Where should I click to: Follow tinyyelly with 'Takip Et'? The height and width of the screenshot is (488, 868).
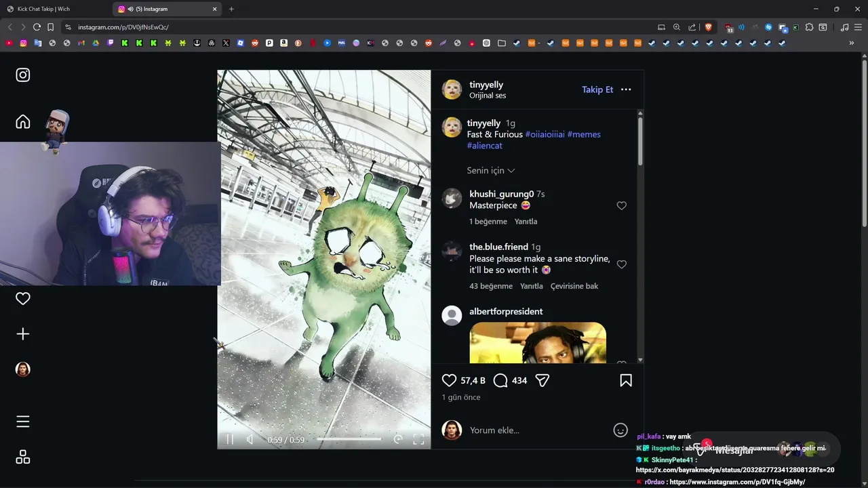click(x=597, y=89)
